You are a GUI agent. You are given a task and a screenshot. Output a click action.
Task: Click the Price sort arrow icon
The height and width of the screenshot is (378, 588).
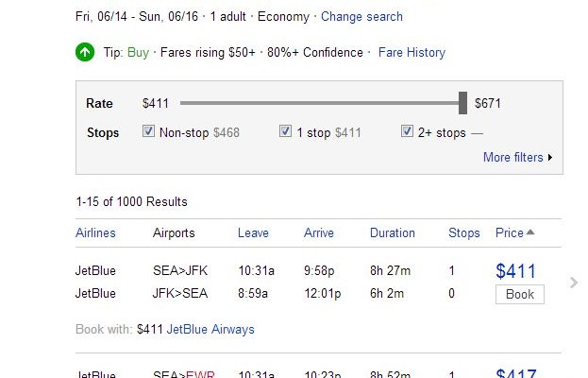click(530, 232)
